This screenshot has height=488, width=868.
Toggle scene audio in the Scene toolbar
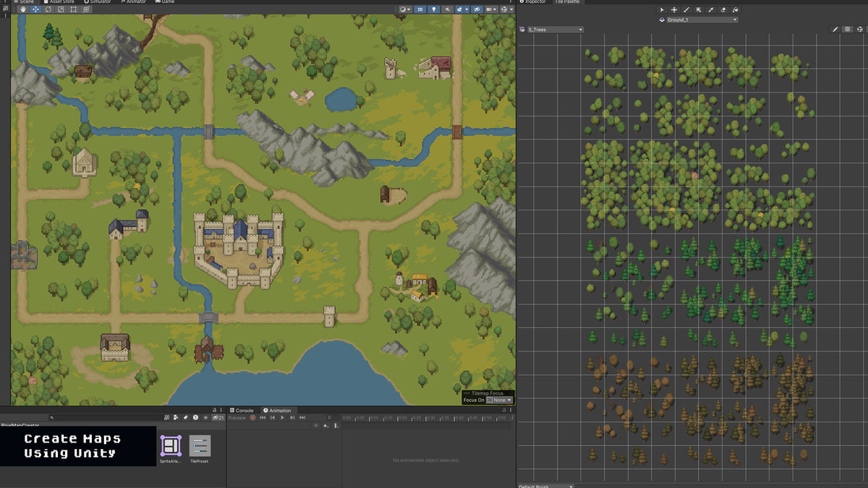coord(447,9)
